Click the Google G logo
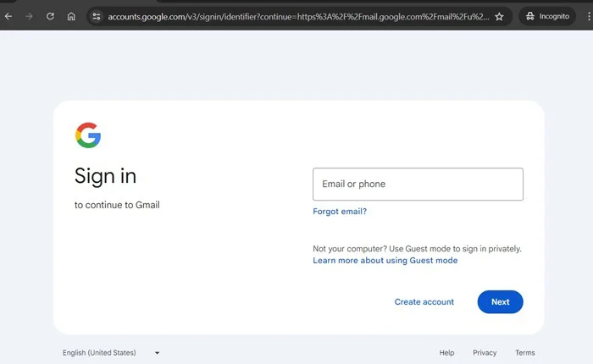593x364 pixels. pos(88,135)
